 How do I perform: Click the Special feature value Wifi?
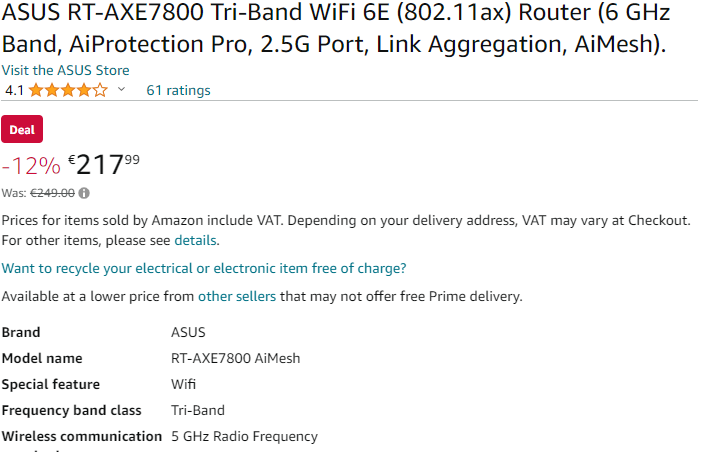(184, 384)
